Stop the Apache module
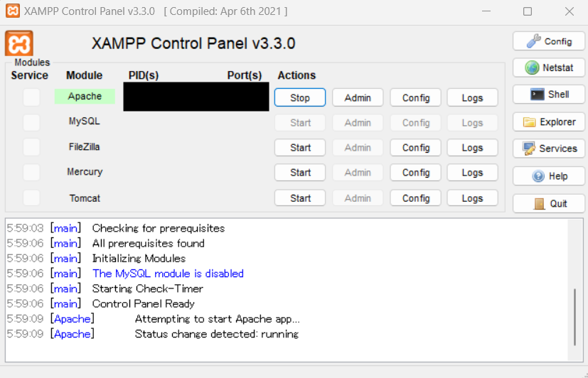The image size is (588, 378). coord(300,98)
